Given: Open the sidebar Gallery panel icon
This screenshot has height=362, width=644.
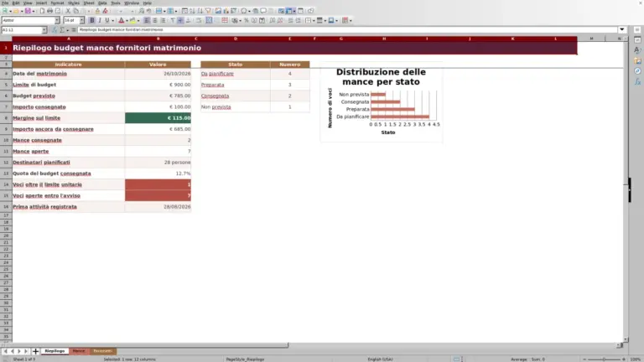Looking at the screenshot, I should [x=637, y=60].
